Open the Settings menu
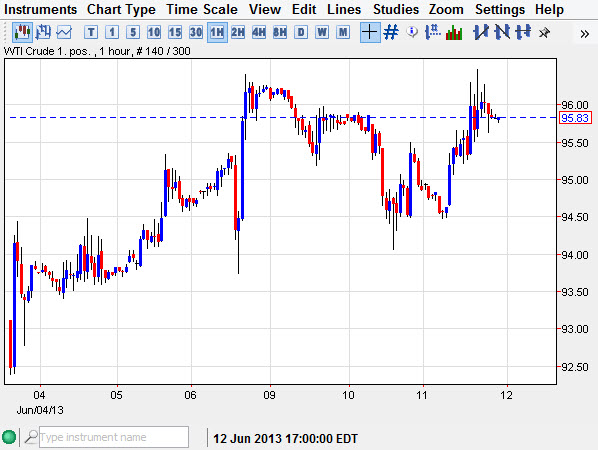 tap(500, 9)
